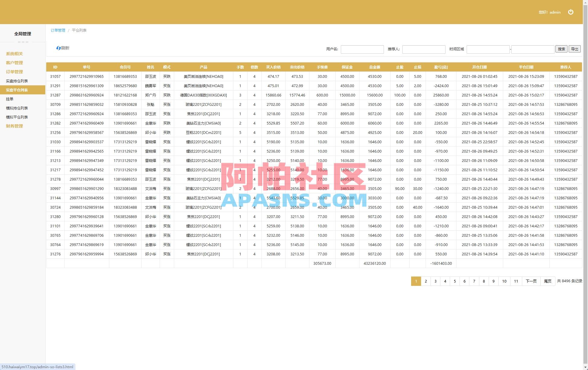Expand the 客户管理 menu section

click(x=14, y=63)
